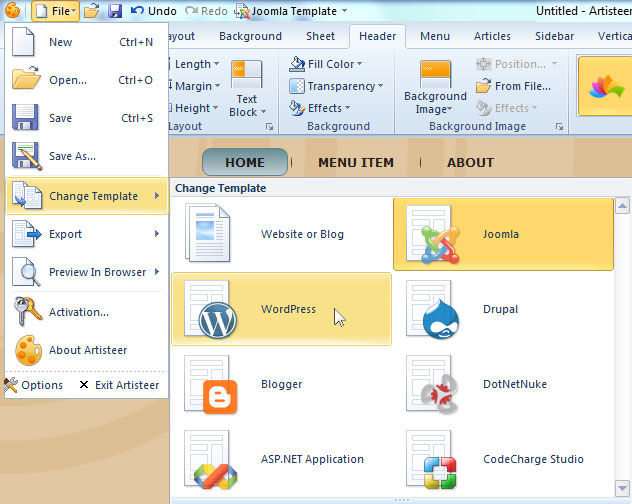Choose Save As... from the File menu

(x=87, y=156)
